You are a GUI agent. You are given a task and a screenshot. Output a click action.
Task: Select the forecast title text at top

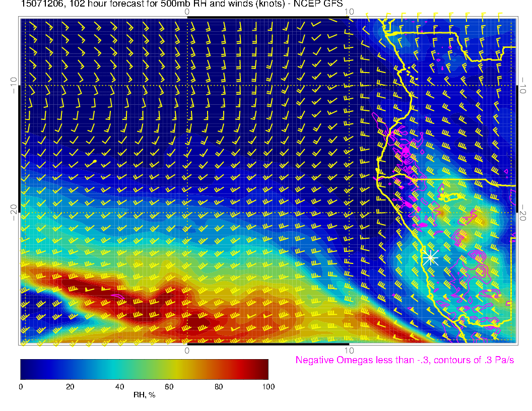point(182,4)
